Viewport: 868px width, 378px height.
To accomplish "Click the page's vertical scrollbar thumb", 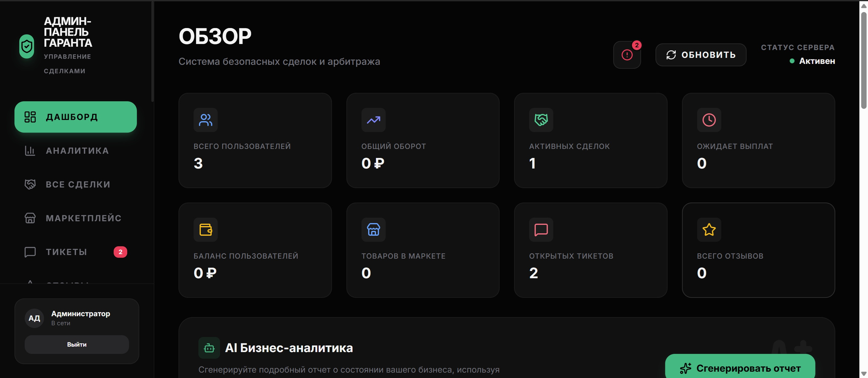I will click(x=863, y=61).
